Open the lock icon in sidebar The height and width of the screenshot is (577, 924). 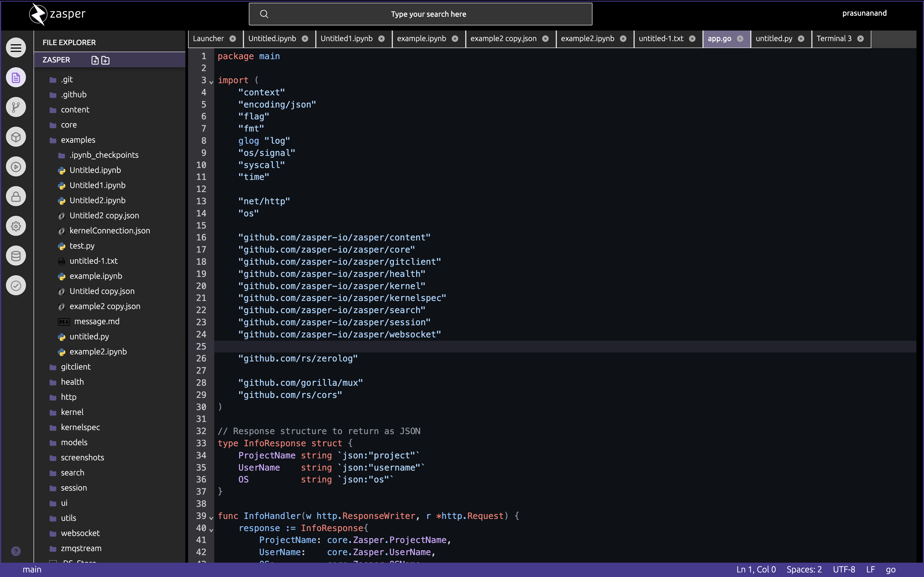coord(16,197)
